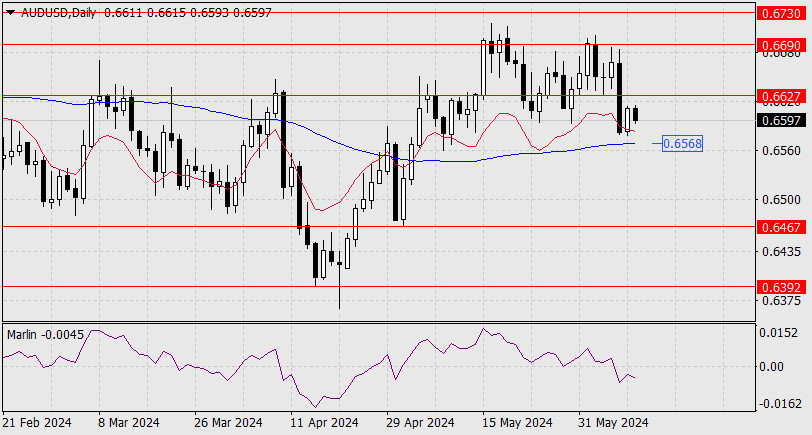Click the 0.6560 price scale value
This screenshot has width=812, height=435.
[x=782, y=151]
